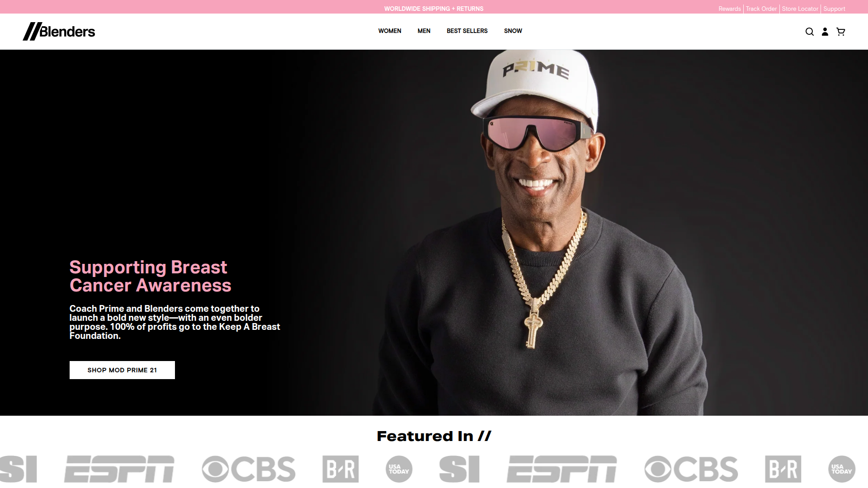Click the Worldwide Shipping + Returns banner
The height and width of the screenshot is (488, 868).
(434, 9)
